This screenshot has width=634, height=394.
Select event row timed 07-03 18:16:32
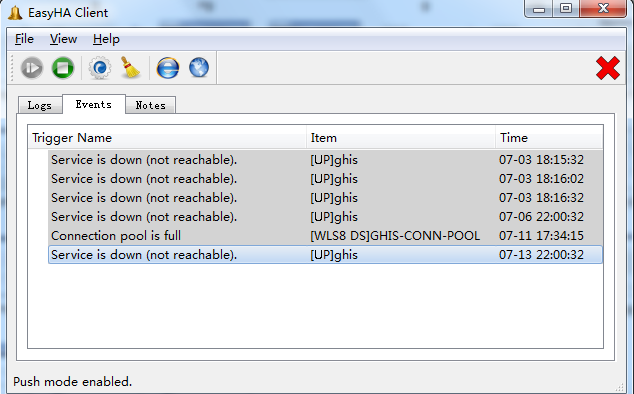(325, 198)
